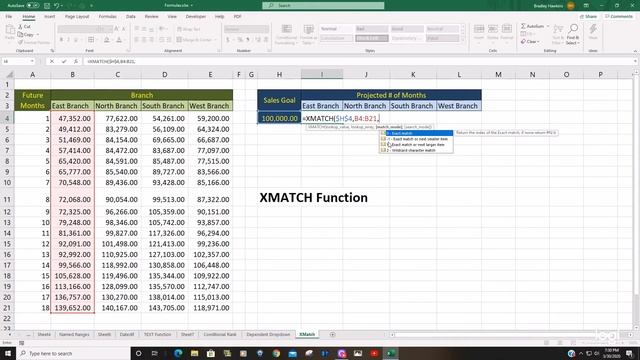Open the Windows Start menu
The image size is (640, 360).
tap(7, 353)
